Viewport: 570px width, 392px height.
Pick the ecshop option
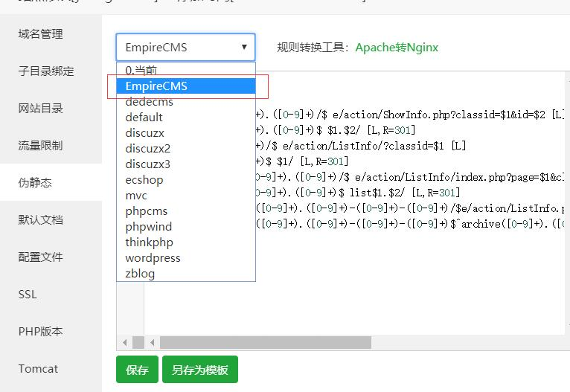point(144,179)
